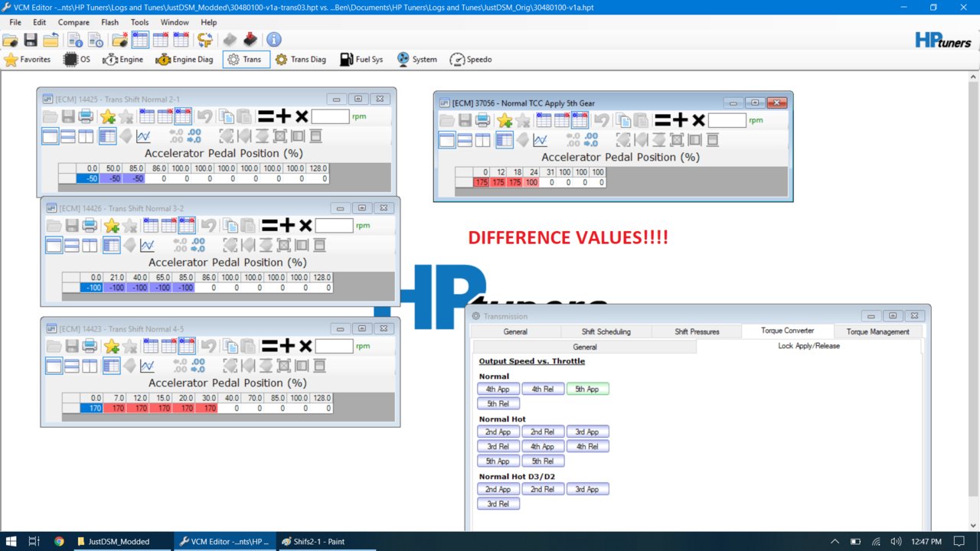The height and width of the screenshot is (551, 980).
Task: Click the 5th Rel button under Normal
Action: 498,403
